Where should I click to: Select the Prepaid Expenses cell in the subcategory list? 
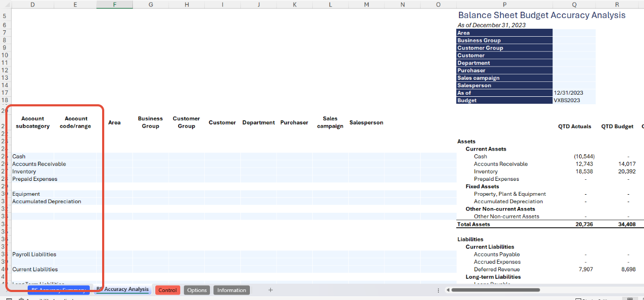[x=33, y=179]
